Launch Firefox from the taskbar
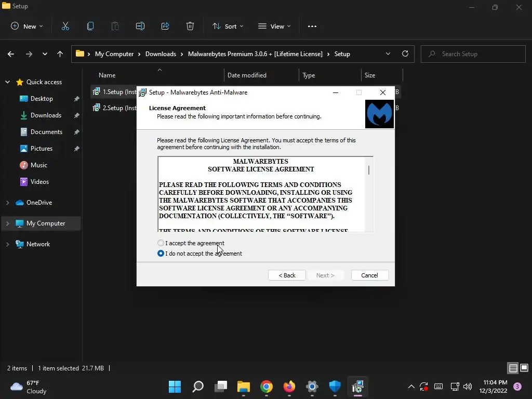 (289, 387)
